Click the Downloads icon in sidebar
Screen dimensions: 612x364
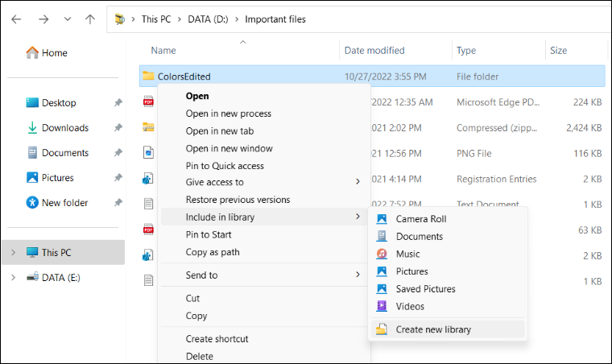pyautogui.click(x=32, y=128)
